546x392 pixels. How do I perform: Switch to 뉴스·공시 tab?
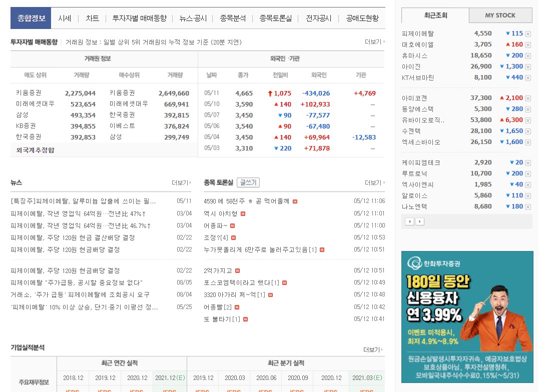[x=193, y=18]
